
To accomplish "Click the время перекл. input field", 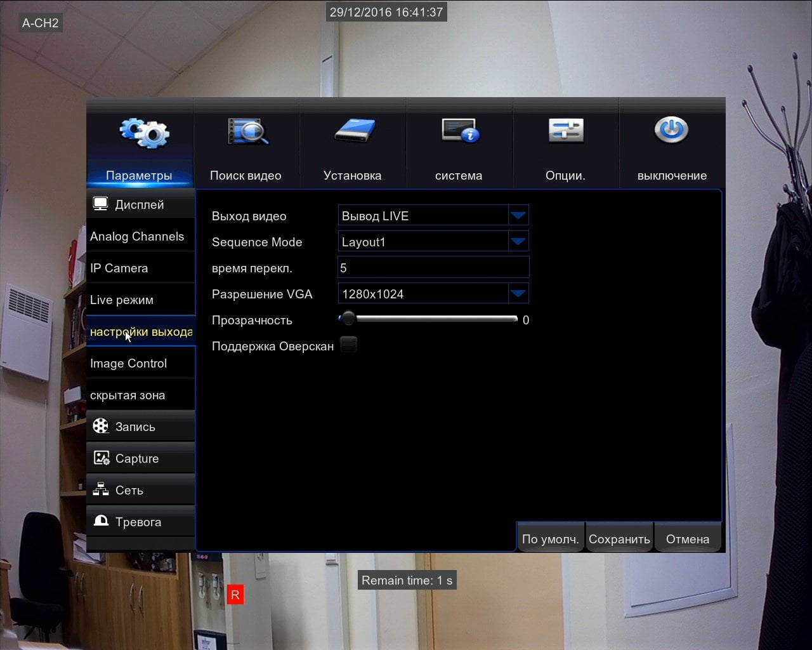I will tap(433, 268).
